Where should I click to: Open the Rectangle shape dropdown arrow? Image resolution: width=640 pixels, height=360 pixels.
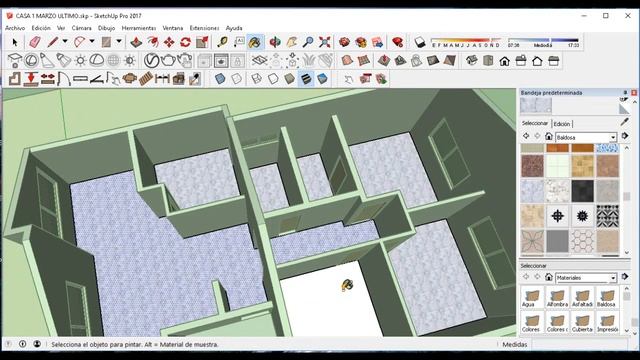(x=119, y=42)
